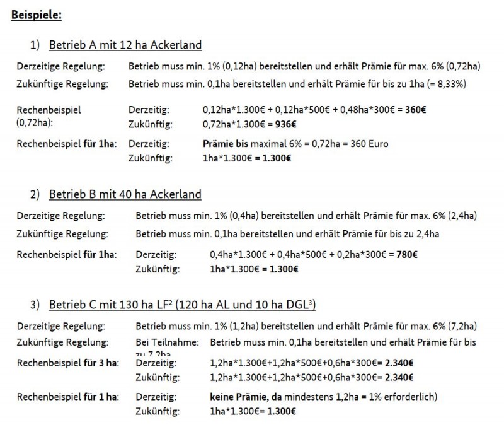
Task: Click the "Bei Teilnahme:" label
Action: tap(167, 342)
